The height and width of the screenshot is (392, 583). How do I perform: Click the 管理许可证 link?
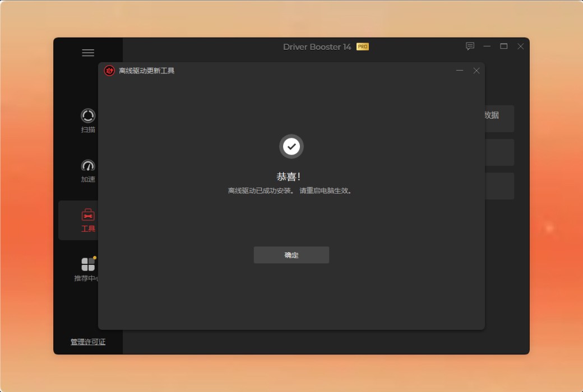[x=88, y=342]
